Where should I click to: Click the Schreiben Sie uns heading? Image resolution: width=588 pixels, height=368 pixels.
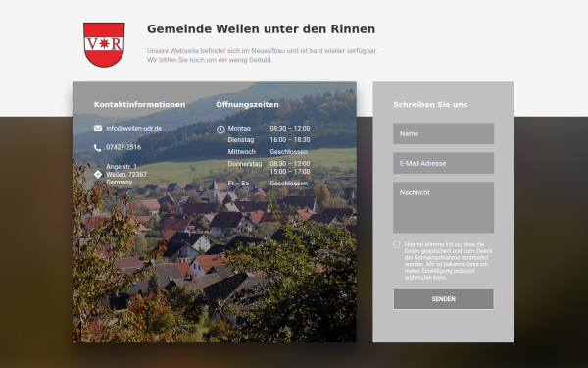(430, 104)
